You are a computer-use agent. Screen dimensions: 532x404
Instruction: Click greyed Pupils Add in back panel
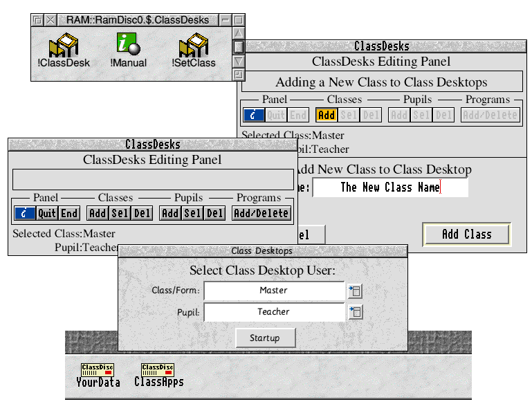(x=399, y=115)
